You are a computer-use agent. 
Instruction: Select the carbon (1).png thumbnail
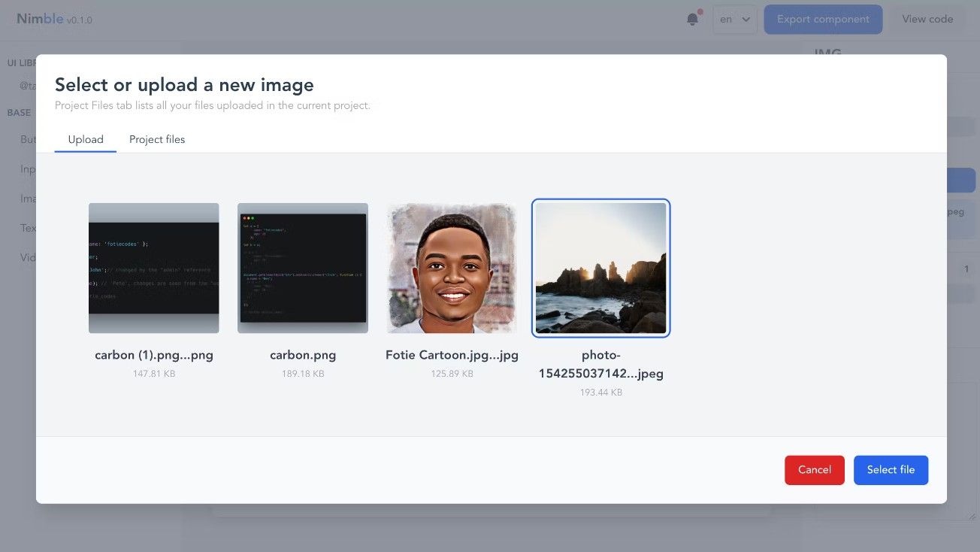(x=154, y=268)
